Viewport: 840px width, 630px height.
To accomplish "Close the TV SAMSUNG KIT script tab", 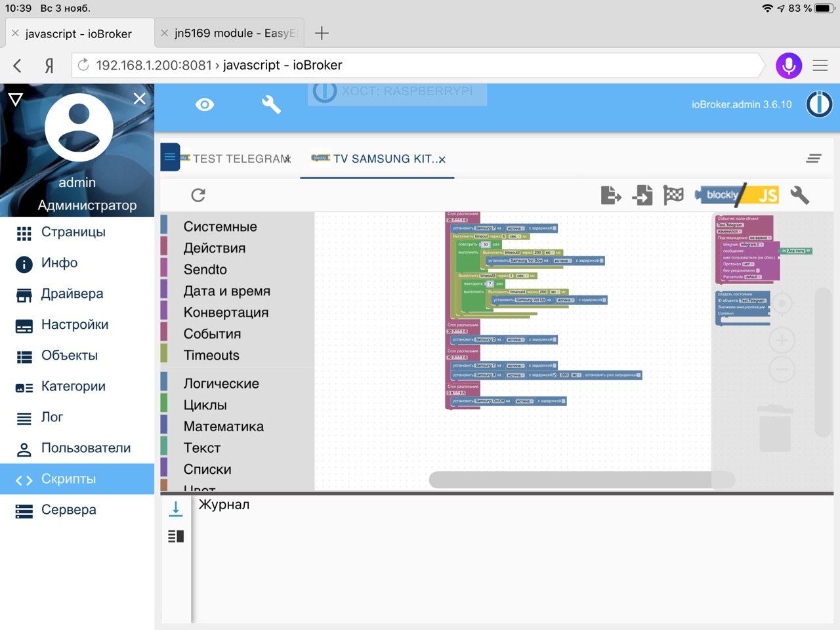I will click(x=442, y=159).
